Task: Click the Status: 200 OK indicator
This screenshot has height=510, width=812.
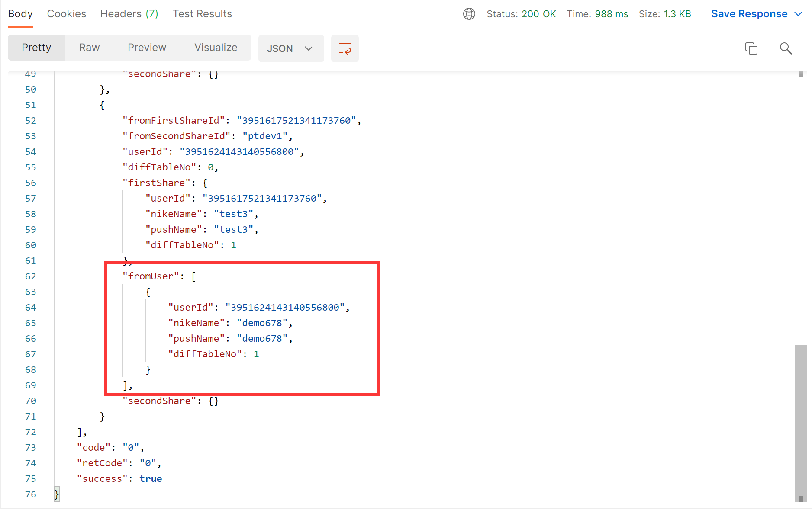Action: coord(521,14)
